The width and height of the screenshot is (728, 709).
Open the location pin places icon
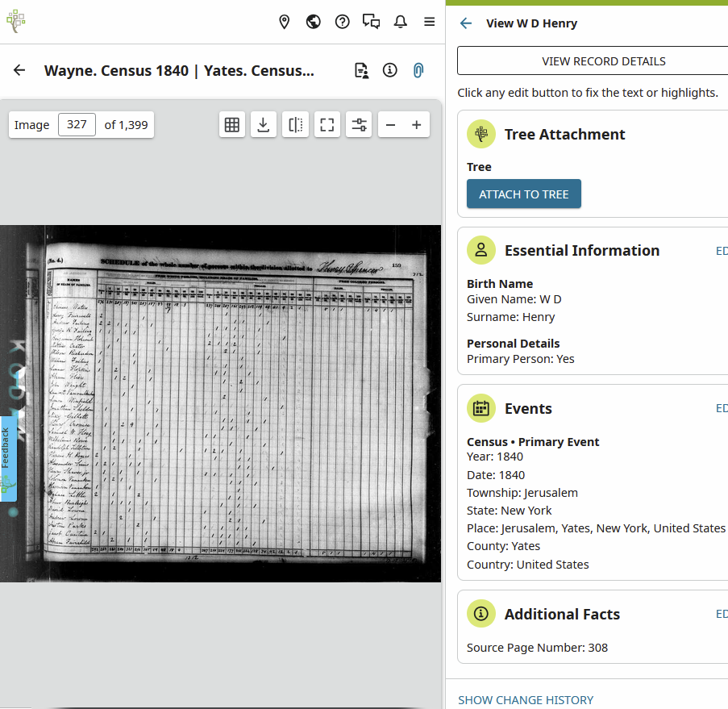tap(284, 22)
